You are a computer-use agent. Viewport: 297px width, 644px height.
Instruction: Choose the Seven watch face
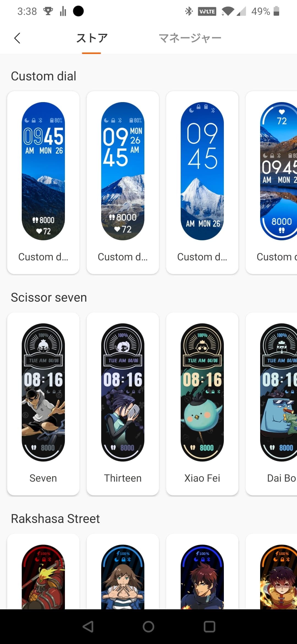coord(43,404)
